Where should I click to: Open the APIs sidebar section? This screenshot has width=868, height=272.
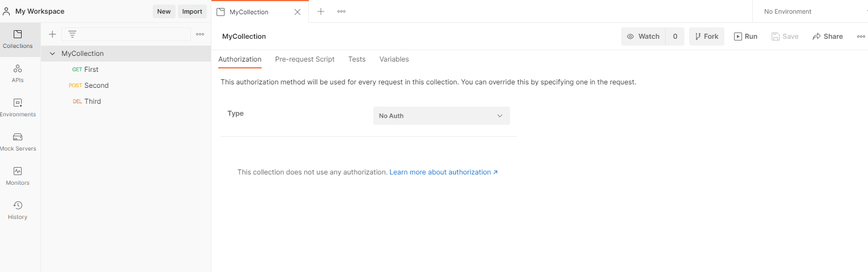(x=18, y=73)
